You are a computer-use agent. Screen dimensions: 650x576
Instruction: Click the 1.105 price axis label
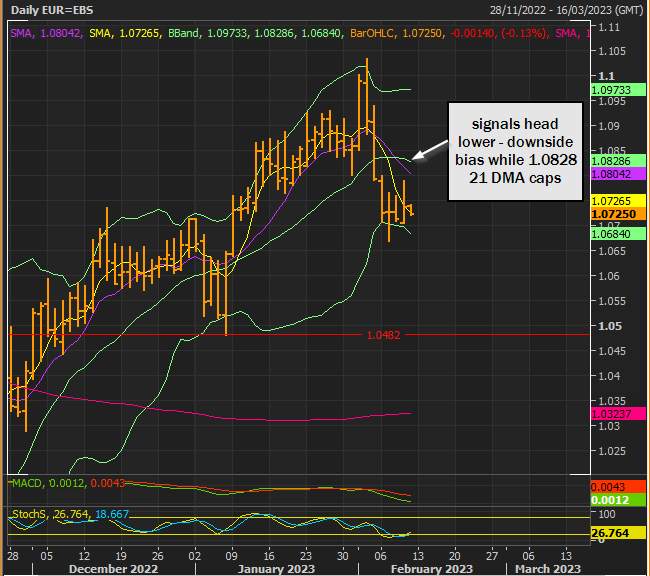(x=611, y=51)
